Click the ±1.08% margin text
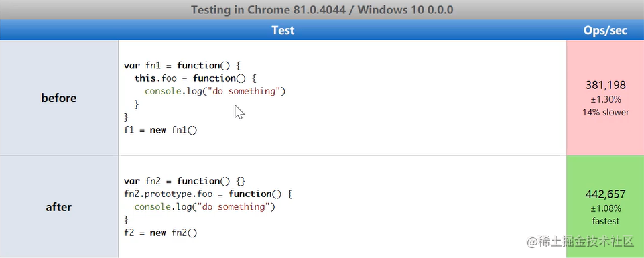Screen dimensions: 644x258 click(x=605, y=208)
